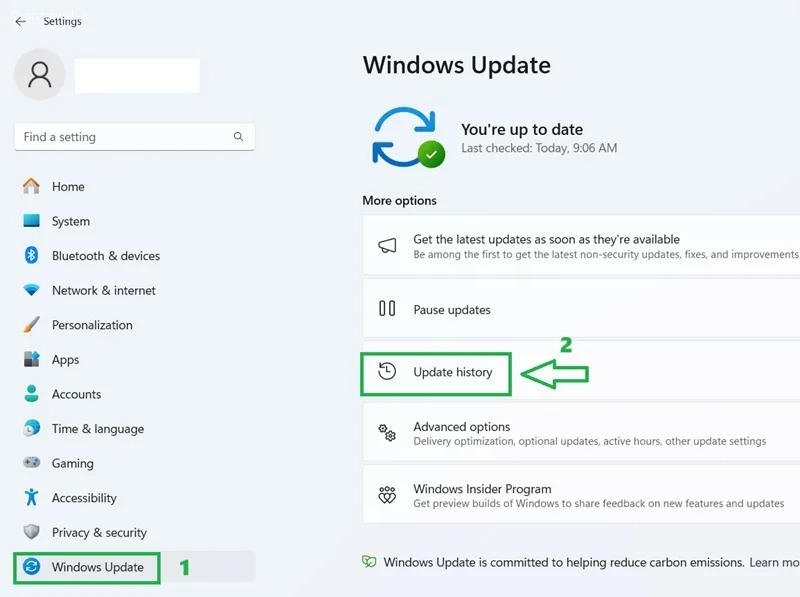The image size is (800, 597).
Task: Click the back arrow beside Settings
Action: click(x=20, y=21)
